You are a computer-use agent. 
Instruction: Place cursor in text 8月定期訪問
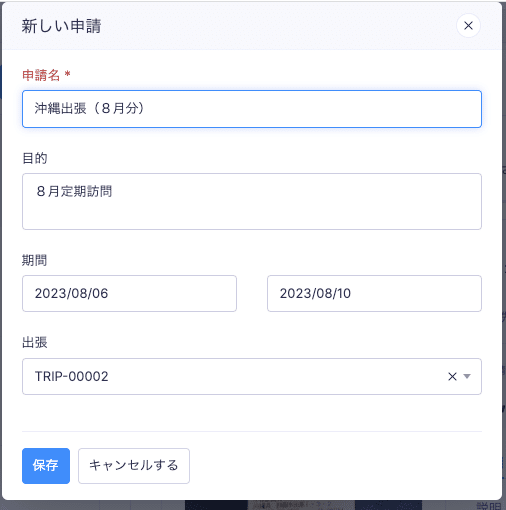tap(74, 191)
